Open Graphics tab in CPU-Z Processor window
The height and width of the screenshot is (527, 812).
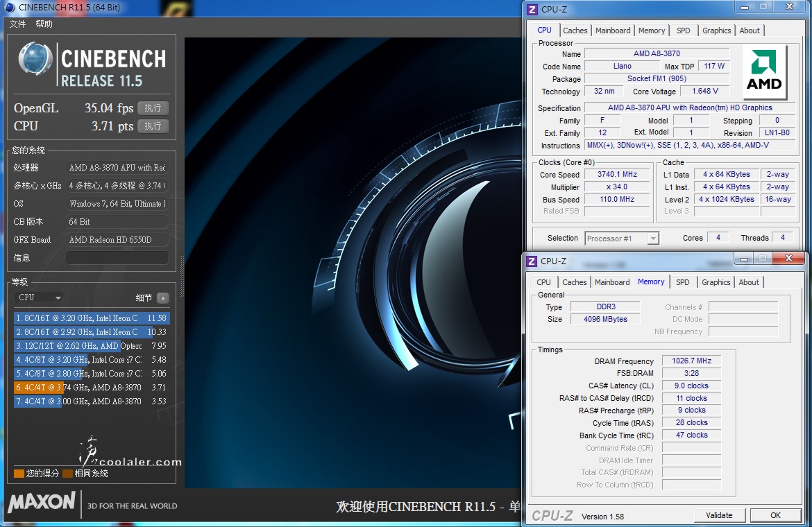point(717,31)
